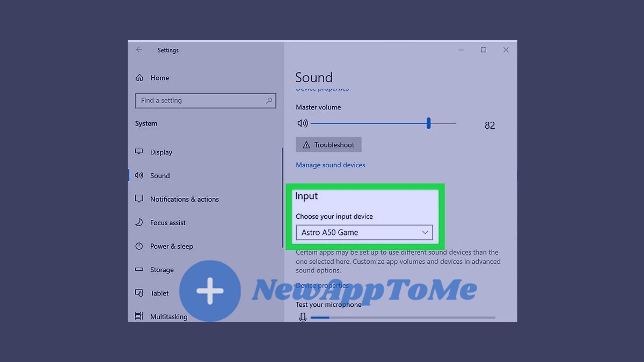Image resolution: width=644 pixels, height=362 pixels.
Task: Click the Home house icon
Action: (x=139, y=77)
